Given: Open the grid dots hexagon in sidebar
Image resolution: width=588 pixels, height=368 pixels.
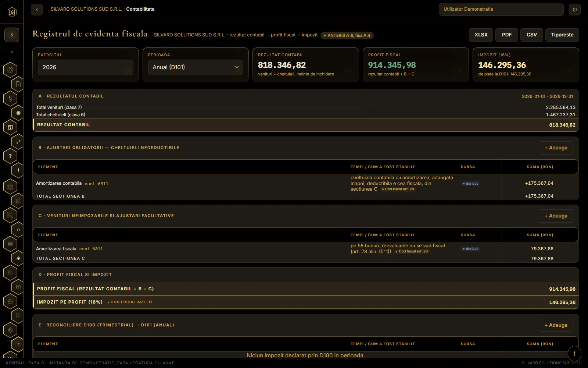Looking at the screenshot, I should (x=10, y=244).
